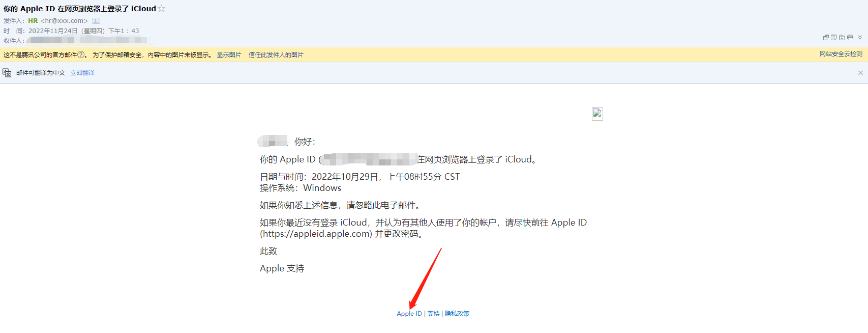Click the sender name HR
868x333 pixels.
(x=33, y=21)
